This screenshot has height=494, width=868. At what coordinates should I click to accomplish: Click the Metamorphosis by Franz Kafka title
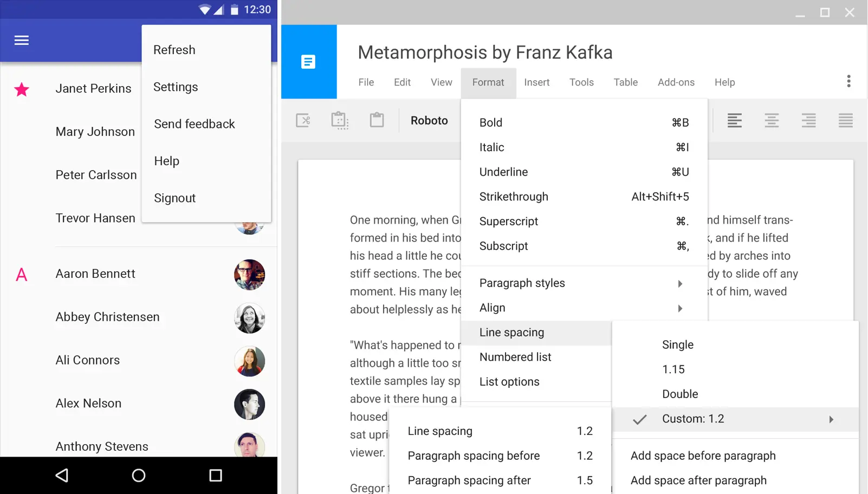click(485, 53)
